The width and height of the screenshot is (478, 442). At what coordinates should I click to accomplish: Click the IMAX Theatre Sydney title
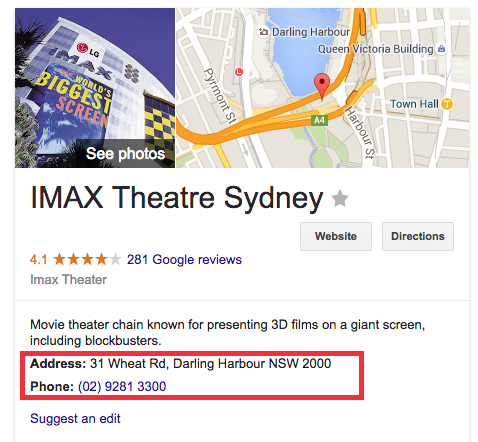pos(177,198)
